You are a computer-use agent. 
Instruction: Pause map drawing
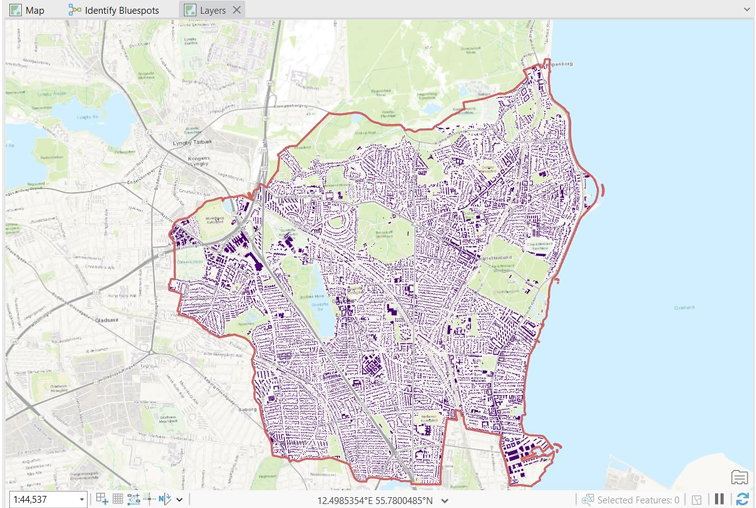click(719, 499)
